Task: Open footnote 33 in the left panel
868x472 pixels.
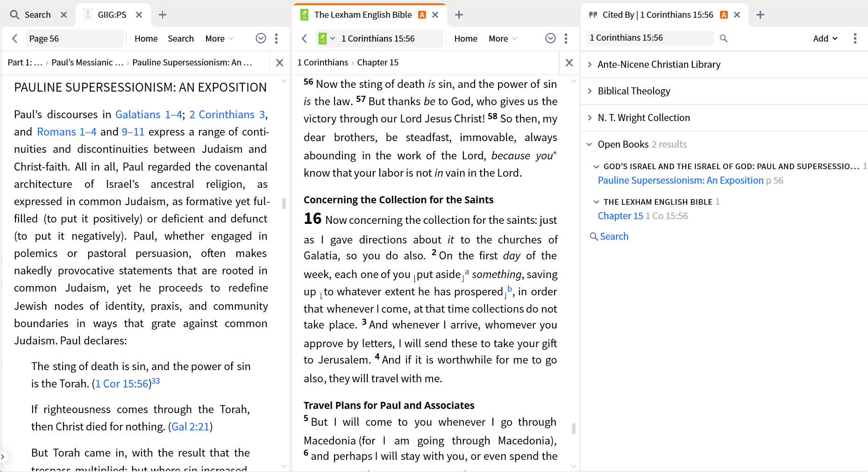Action: [x=156, y=381]
